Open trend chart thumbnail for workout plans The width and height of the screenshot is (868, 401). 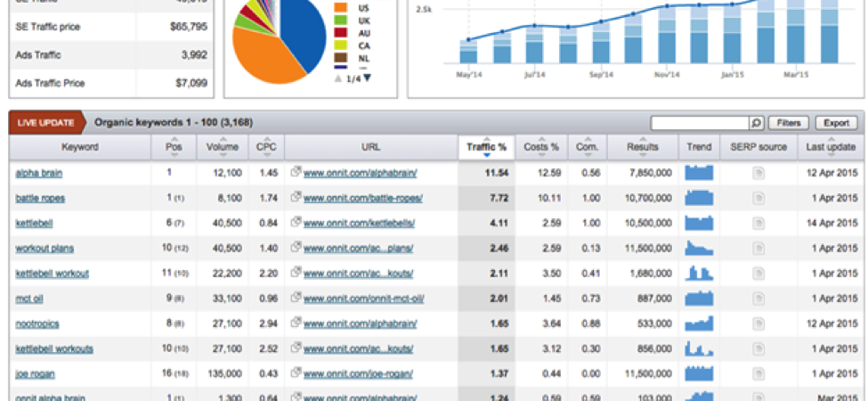point(699,248)
